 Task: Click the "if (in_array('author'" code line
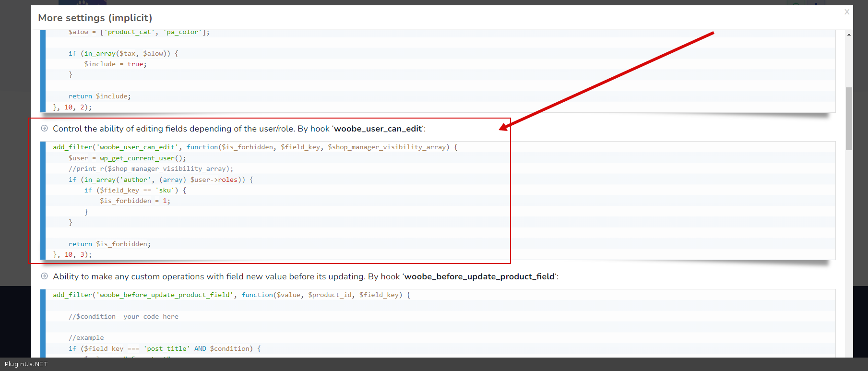click(160, 180)
